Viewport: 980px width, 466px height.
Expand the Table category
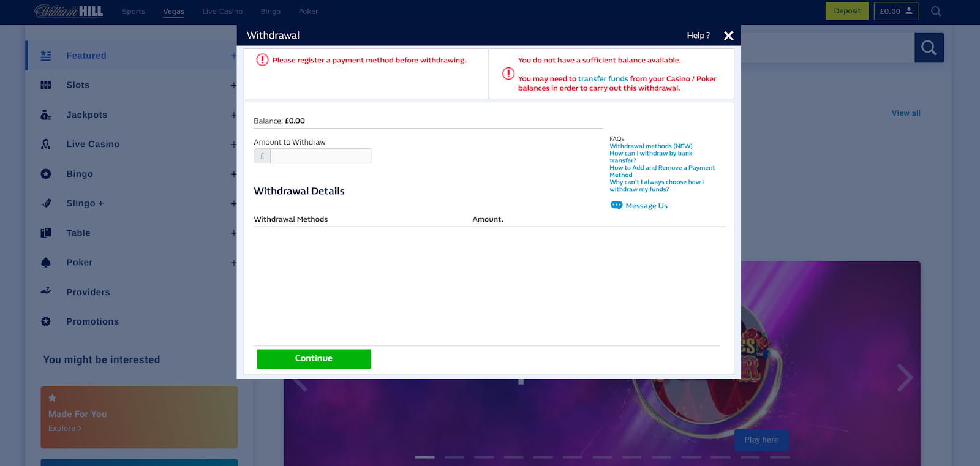(x=233, y=233)
